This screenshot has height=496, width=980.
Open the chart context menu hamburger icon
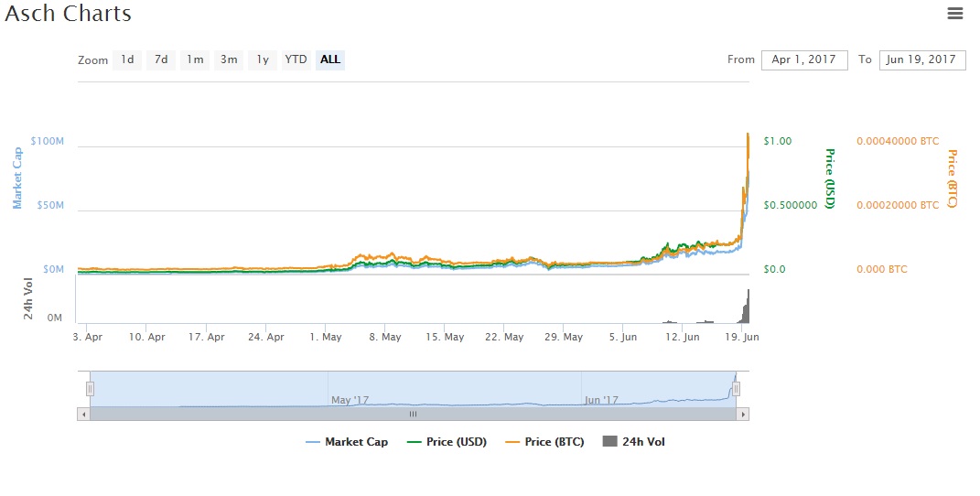tap(955, 13)
